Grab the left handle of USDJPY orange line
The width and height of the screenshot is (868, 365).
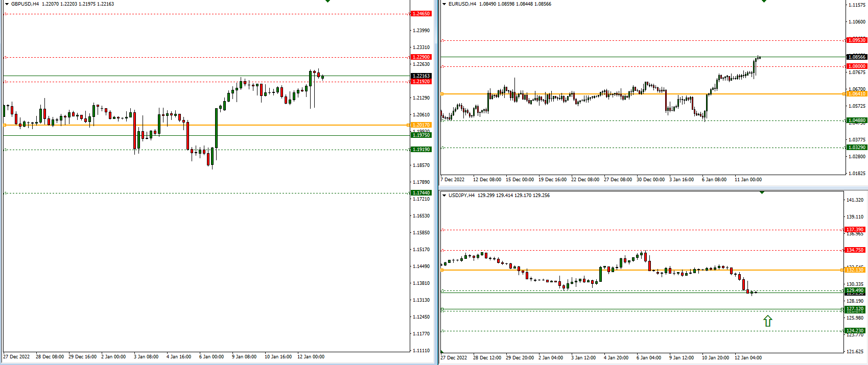click(x=442, y=270)
